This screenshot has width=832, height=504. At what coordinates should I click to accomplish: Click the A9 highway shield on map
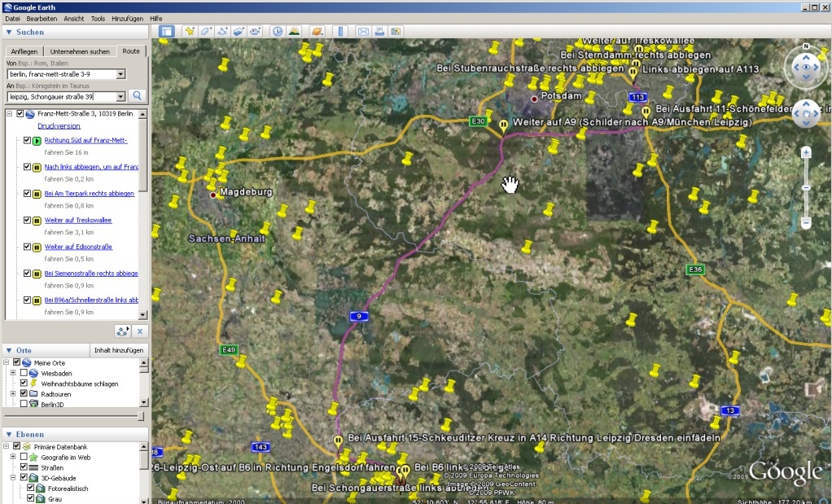point(359,316)
